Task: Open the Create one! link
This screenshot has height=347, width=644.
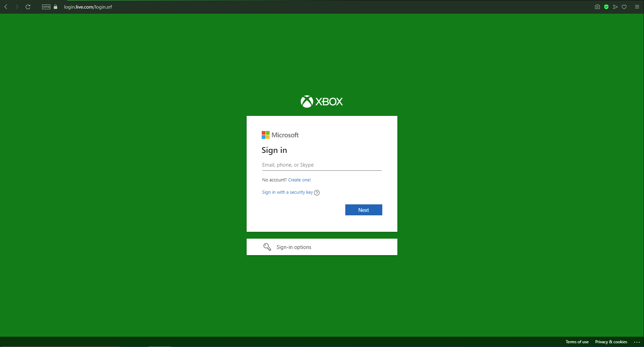Action: click(299, 180)
